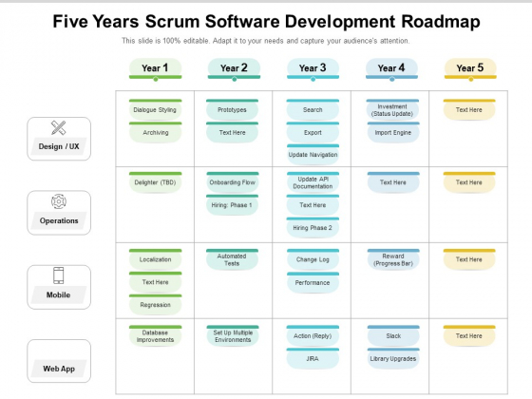Select the JIRA item

(313, 358)
